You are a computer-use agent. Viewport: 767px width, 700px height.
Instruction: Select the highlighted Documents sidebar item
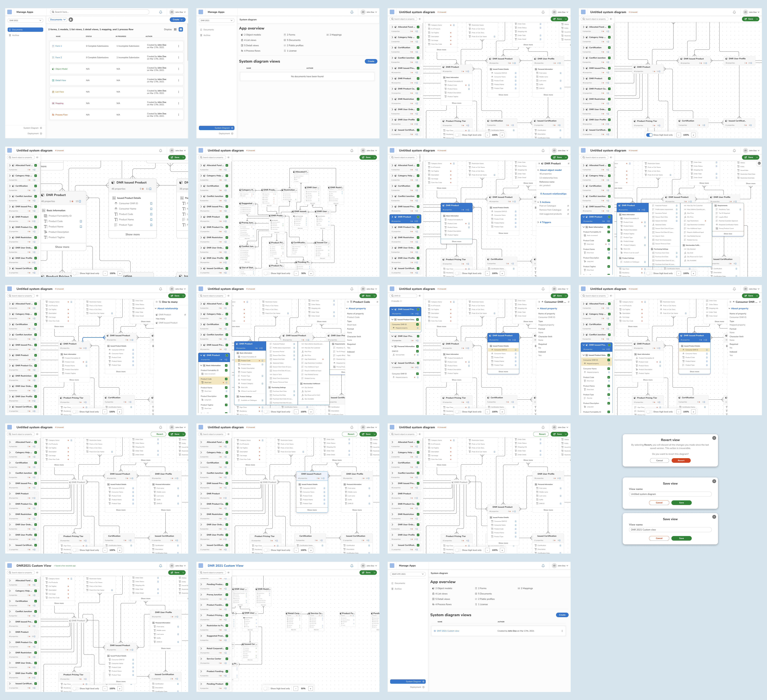click(x=25, y=30)
